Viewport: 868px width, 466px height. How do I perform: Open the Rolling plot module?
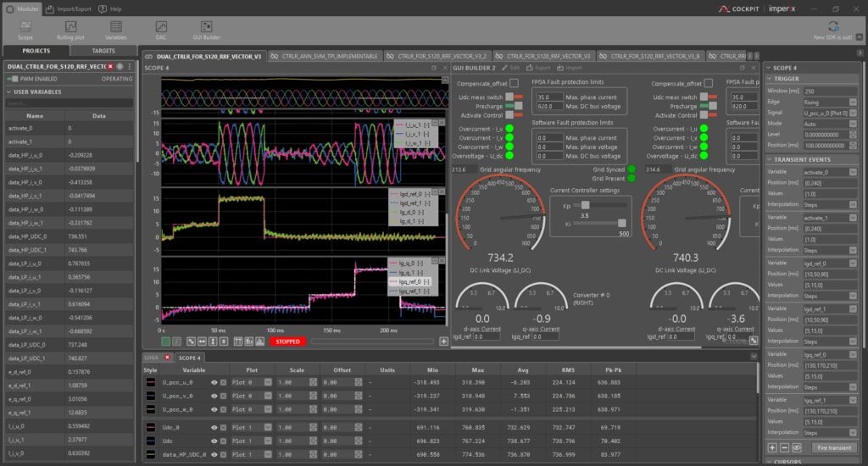pos(70,30)
